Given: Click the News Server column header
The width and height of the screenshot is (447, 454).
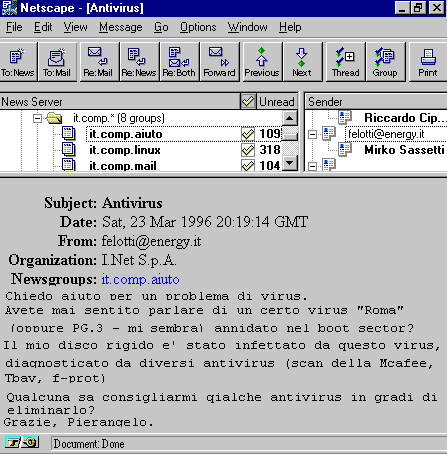Looking at the screenshot, I should point(120,101).
